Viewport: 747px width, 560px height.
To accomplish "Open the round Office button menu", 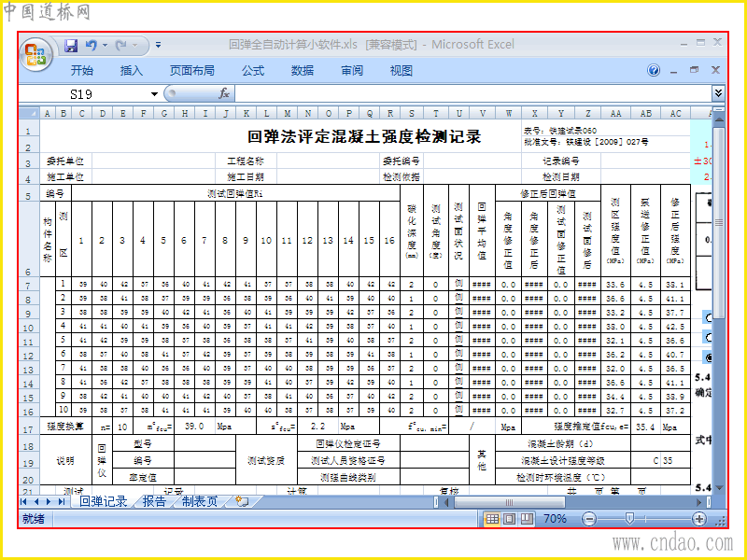I will point(36,53).
